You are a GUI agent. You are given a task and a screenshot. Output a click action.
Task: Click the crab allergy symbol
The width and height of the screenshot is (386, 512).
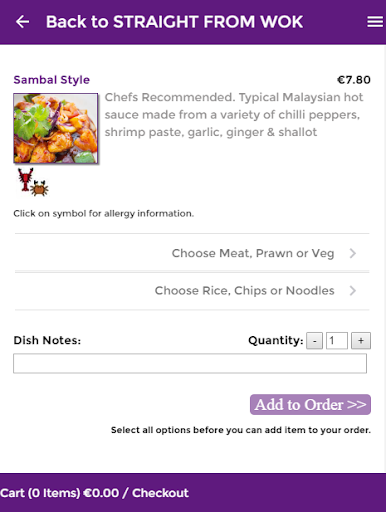[x=40, y=188]
